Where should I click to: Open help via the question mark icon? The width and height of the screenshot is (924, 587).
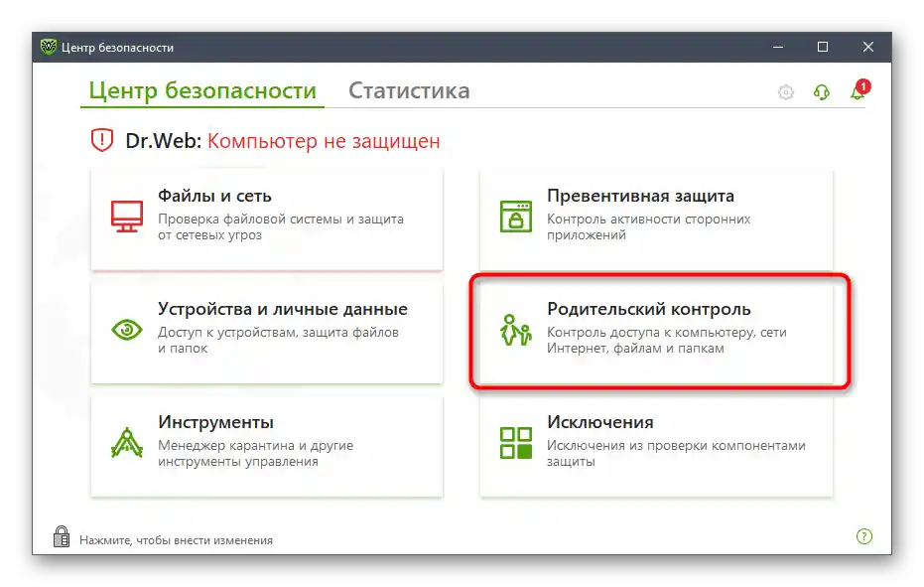[863, 536]
